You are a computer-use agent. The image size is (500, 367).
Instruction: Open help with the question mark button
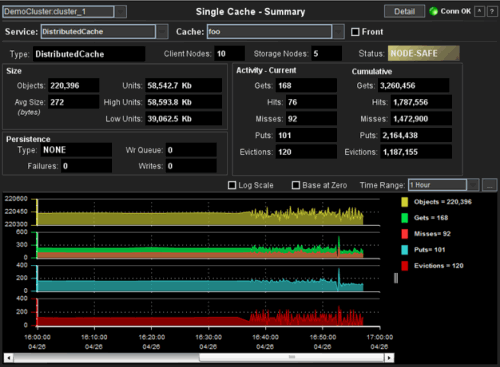coord(492,11)
